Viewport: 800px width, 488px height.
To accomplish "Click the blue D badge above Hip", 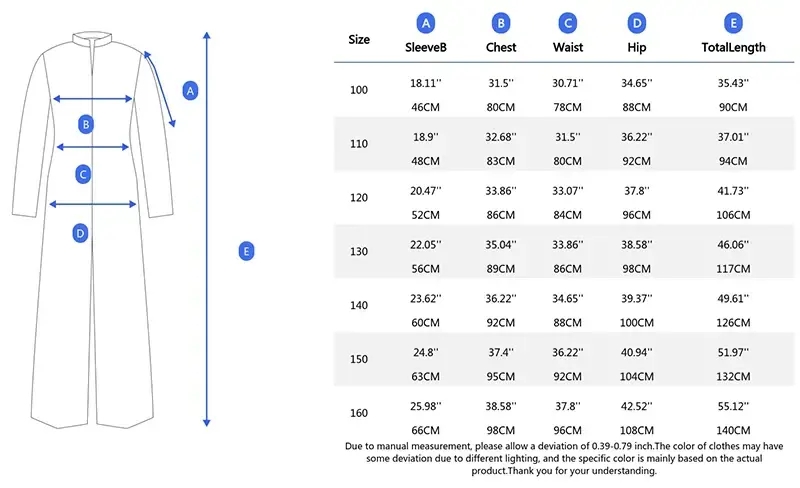I will coord(636,23).
